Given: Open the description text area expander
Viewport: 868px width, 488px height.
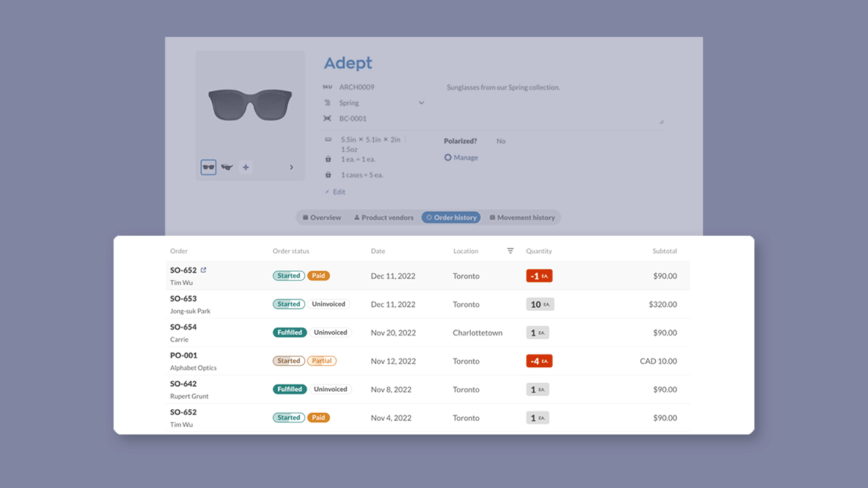Looking at the screenshot, I should 660,121.
